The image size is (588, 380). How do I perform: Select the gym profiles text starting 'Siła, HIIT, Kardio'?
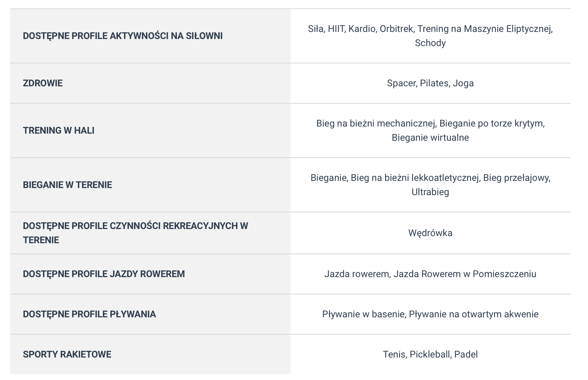point(430,36)
